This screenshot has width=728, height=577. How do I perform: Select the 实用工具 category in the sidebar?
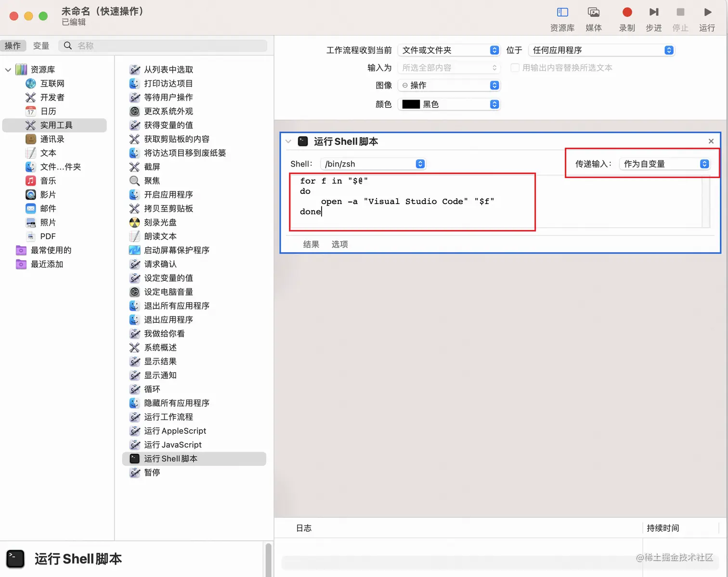(55, 125)
